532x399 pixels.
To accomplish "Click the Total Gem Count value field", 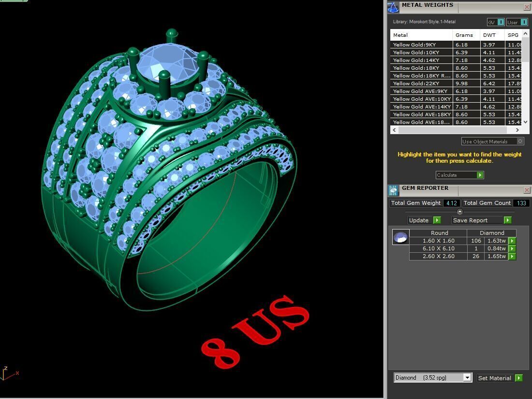I will [521, 203].
